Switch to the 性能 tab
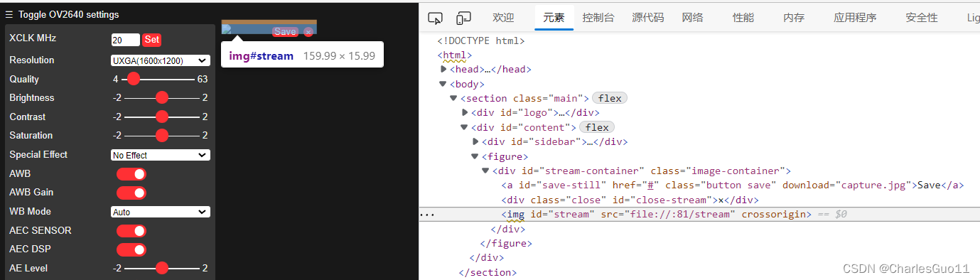Screen dimensions: 980x280 743,18
